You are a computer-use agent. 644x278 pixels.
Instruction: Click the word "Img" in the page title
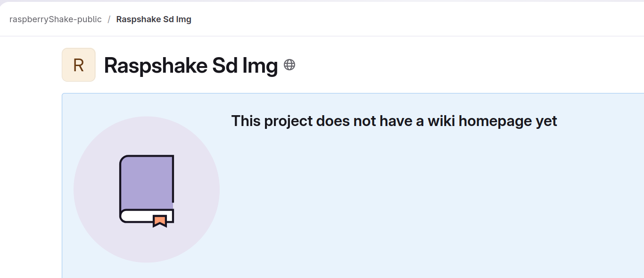pos(260,65)
